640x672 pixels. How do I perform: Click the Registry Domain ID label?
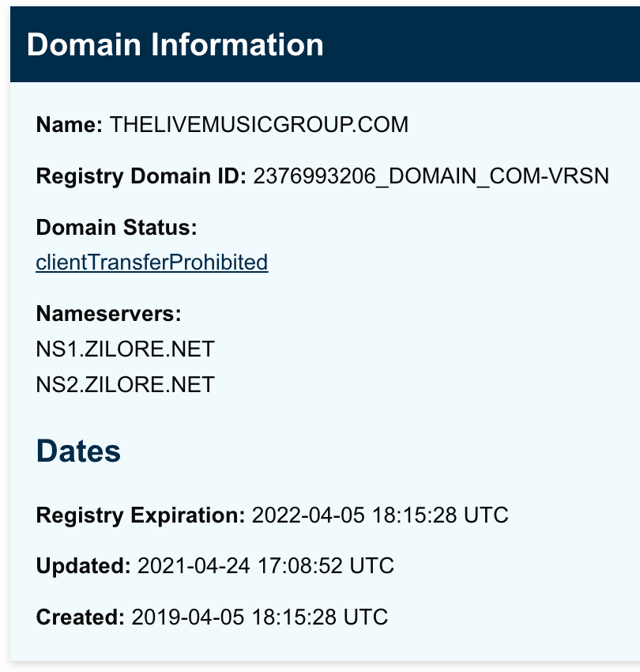coord(141,176)
